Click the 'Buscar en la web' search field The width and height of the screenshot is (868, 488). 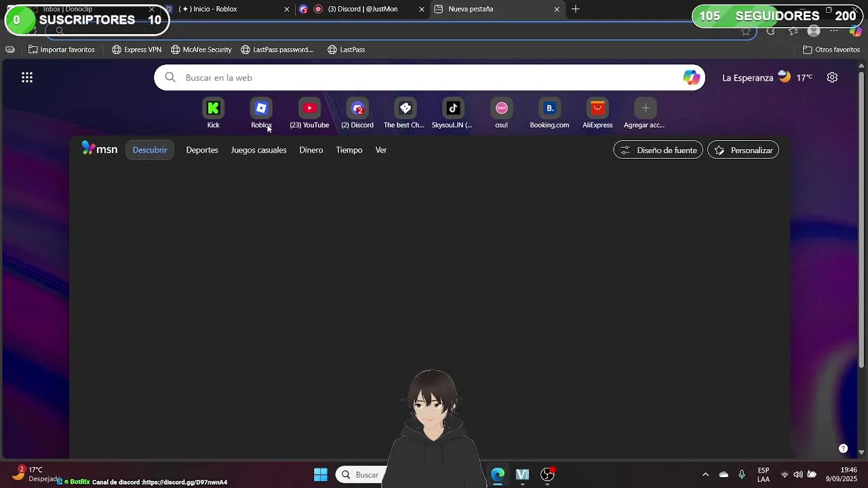click(x=430, y=78)
